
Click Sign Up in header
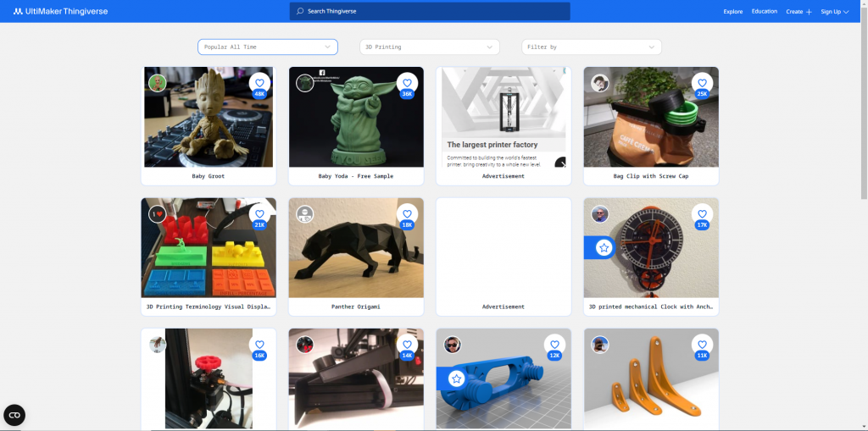pos(831,12)
